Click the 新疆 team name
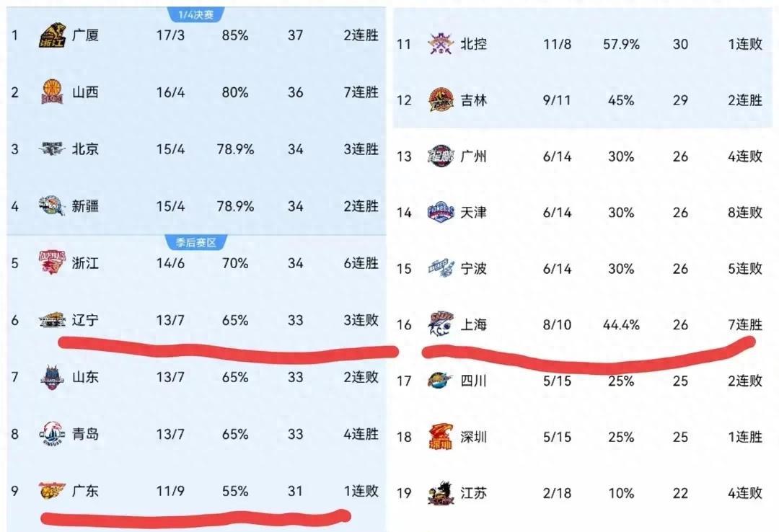This screenshot has width=779, height=532. point(85,206)
